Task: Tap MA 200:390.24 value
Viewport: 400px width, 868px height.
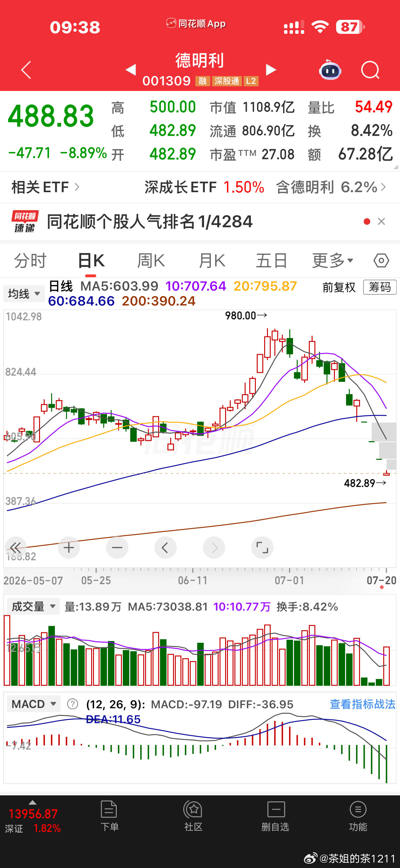Action: tap(158, 301)
